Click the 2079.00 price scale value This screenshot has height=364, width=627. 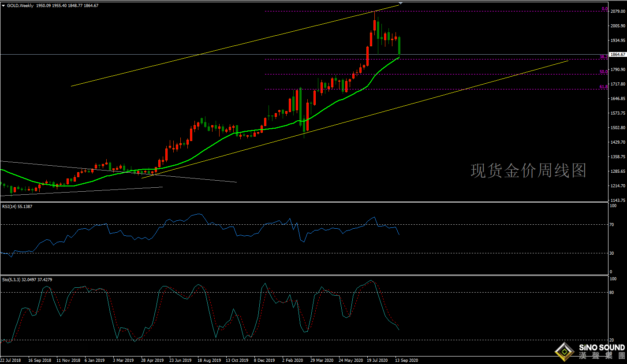[x=617, y=11]
